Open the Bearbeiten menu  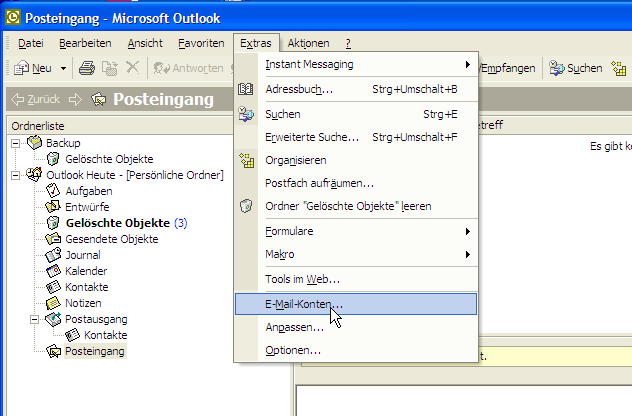pyautogui.click(x=85, y=43)
